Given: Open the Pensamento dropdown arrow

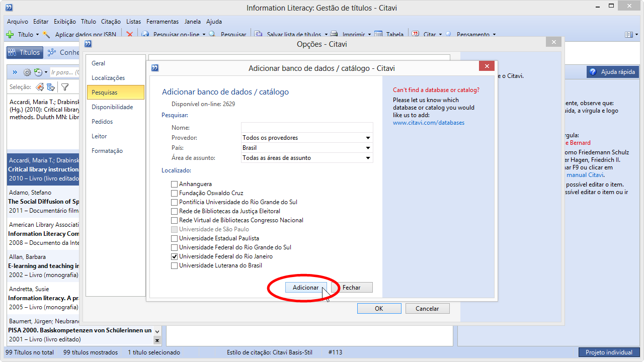Looking at the screenshot, I should 494,35.
